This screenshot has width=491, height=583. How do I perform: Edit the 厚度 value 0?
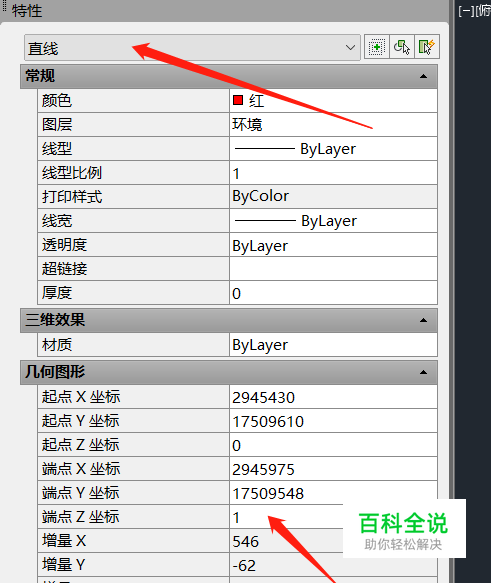coord(333,293)
